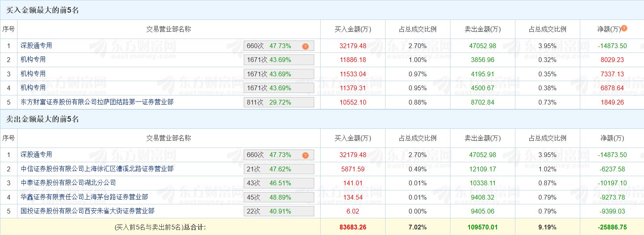Click the 811次 29.72% success rate bar

point(279,102)
